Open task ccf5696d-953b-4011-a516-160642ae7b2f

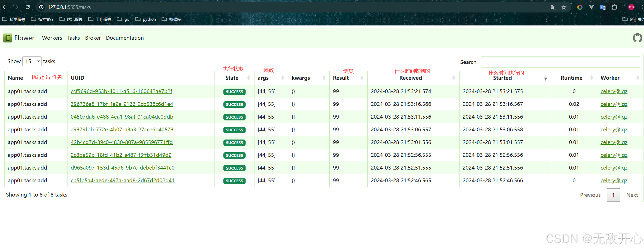122,91
